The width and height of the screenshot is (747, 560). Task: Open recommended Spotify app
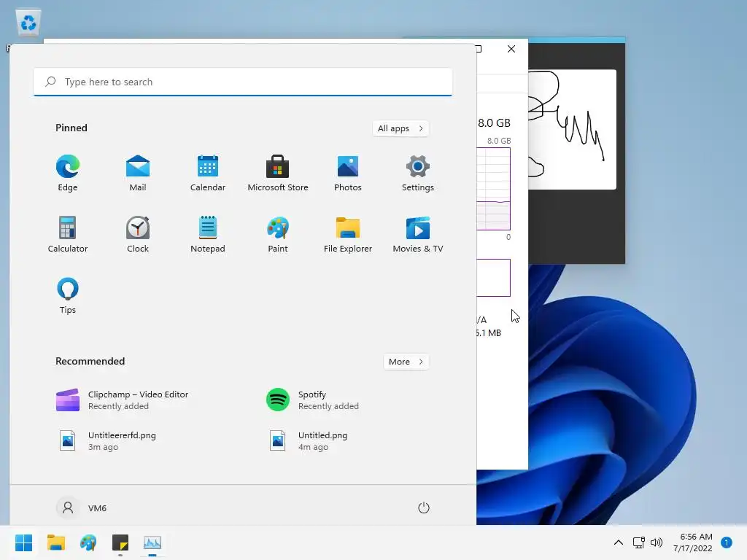pos(312,400)
